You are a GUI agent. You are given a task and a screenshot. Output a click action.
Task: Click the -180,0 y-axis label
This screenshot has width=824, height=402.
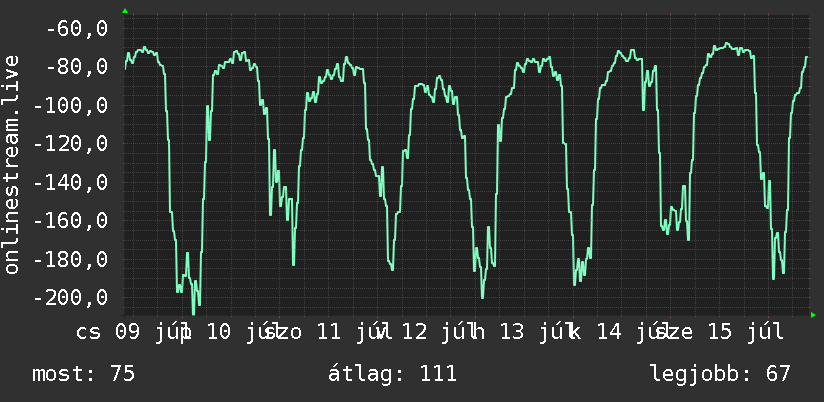coord(70,259)
